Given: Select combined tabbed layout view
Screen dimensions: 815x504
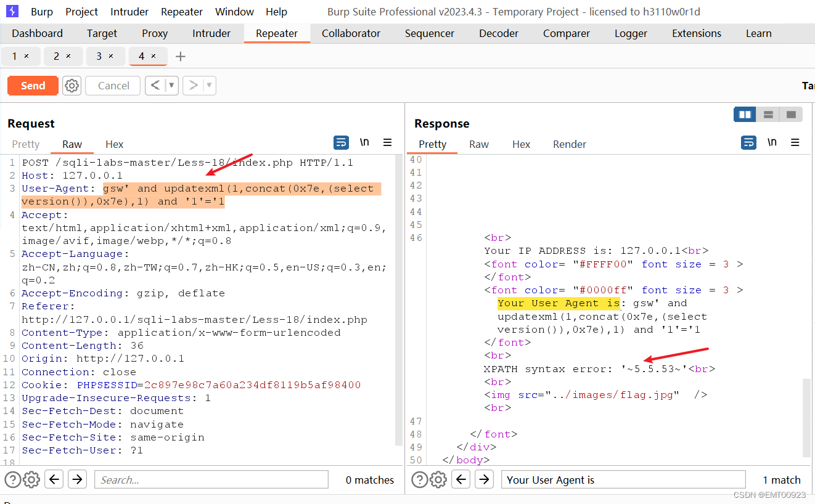Looking at the screenshot, I should 791,115.
